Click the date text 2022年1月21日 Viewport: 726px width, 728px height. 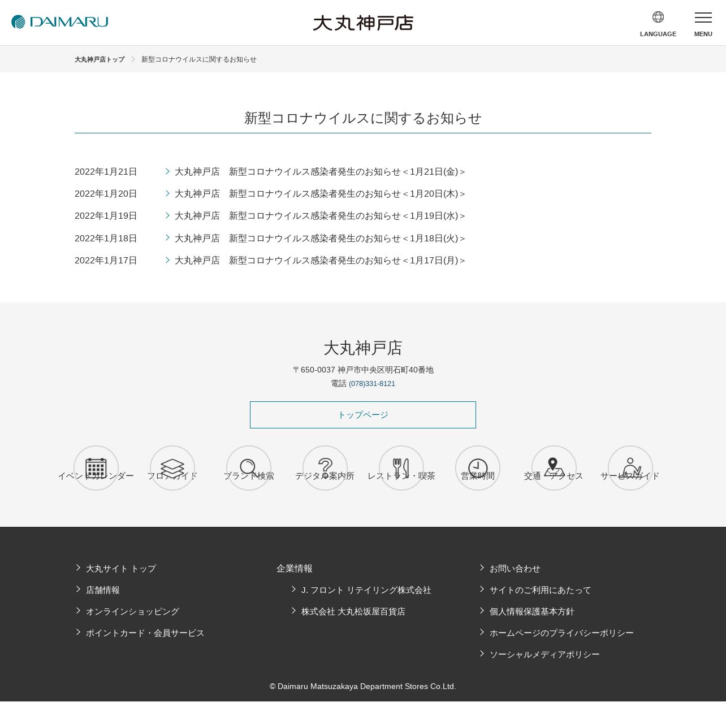(106, 172)
